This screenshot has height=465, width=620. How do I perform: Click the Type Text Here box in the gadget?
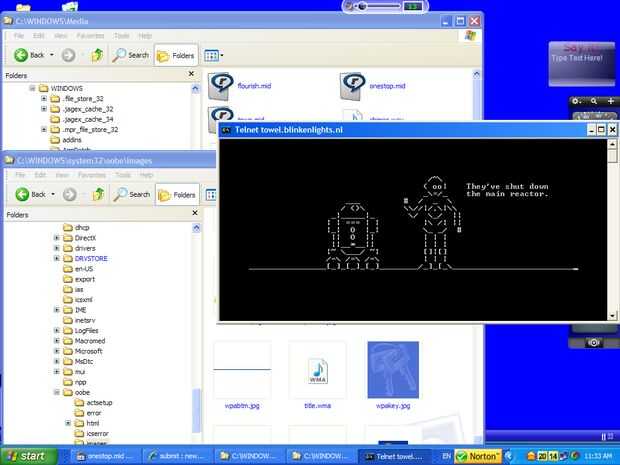coord(577,58)
